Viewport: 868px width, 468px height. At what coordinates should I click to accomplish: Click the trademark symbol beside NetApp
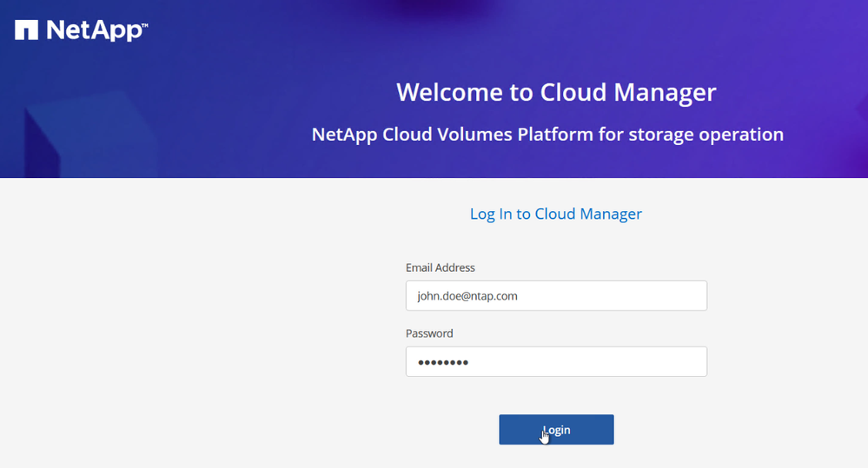click(x=143, y=26)
